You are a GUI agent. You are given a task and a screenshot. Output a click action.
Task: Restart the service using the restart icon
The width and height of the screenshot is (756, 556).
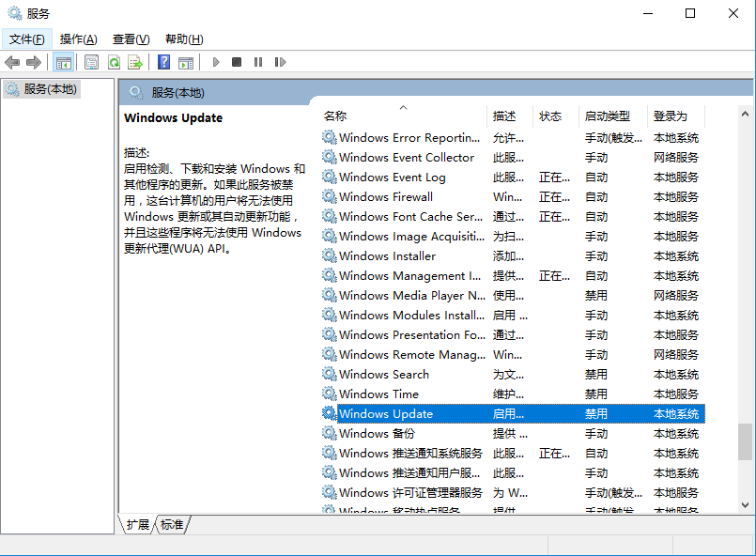(x=278, y=62)
